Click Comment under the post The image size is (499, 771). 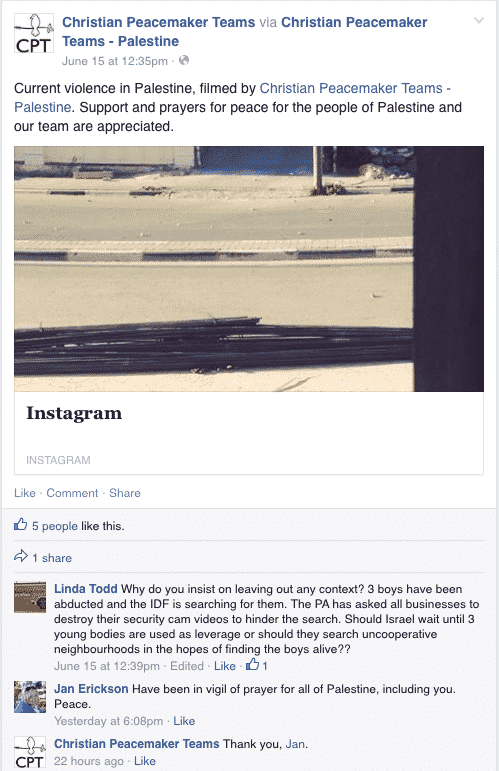pos(72,493)
